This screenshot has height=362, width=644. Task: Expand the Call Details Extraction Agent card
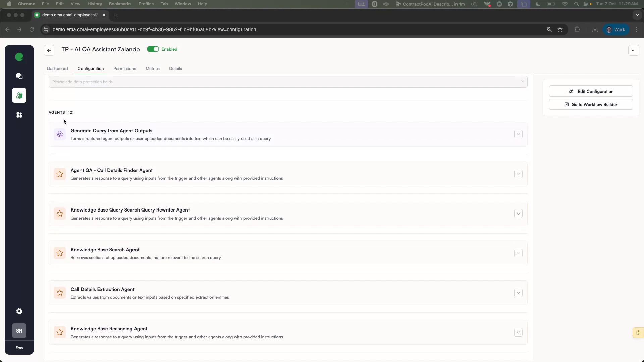[x=518, y=293]
